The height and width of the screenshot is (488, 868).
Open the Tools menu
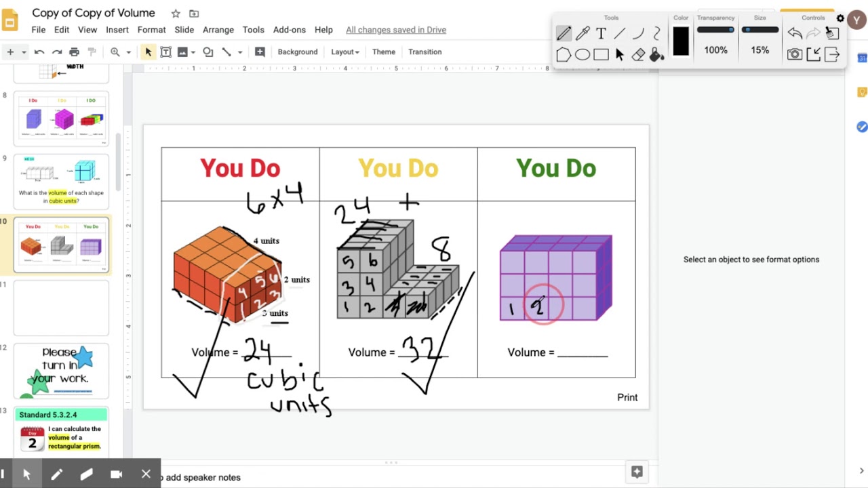(x=254, y=30)
